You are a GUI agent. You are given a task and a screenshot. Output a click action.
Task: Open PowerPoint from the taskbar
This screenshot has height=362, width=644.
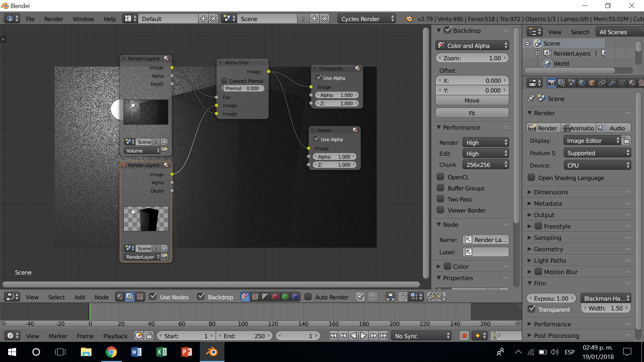[x=187, y=352]
